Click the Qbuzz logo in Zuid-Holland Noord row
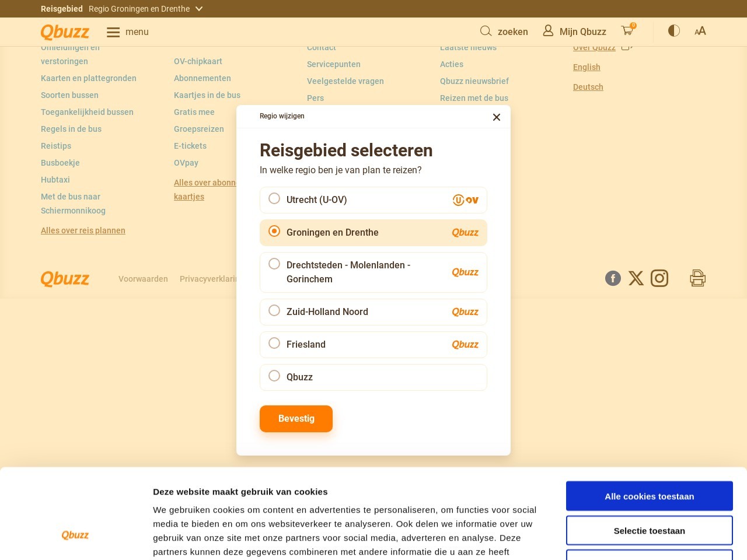Viewport: 747px width, 560px height. click(465, 312)
